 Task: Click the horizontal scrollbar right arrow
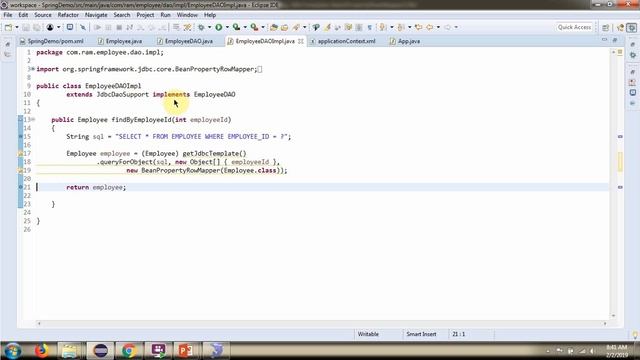click(605, 324)
